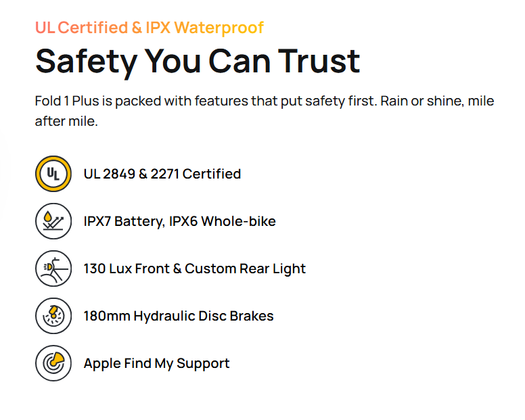Click the ampersand in the orange subtitle
525x420 pixels.
[137, 28]
